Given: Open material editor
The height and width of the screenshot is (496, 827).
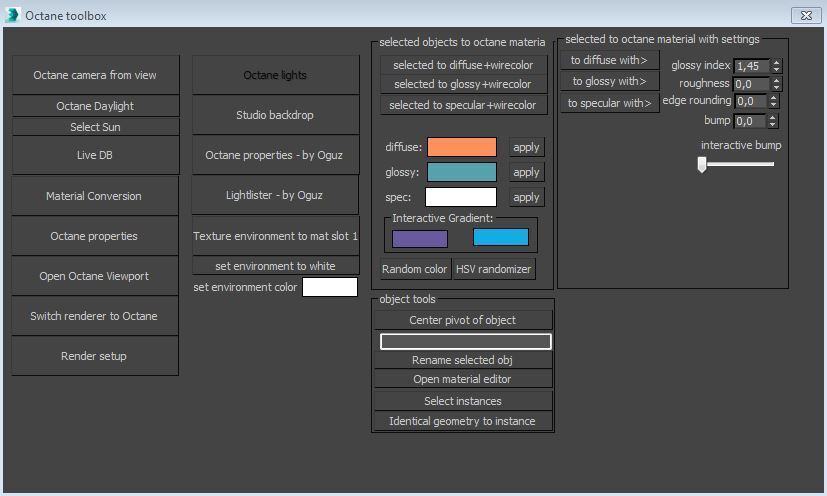Looking at the screenshot, I should (463, 379).
